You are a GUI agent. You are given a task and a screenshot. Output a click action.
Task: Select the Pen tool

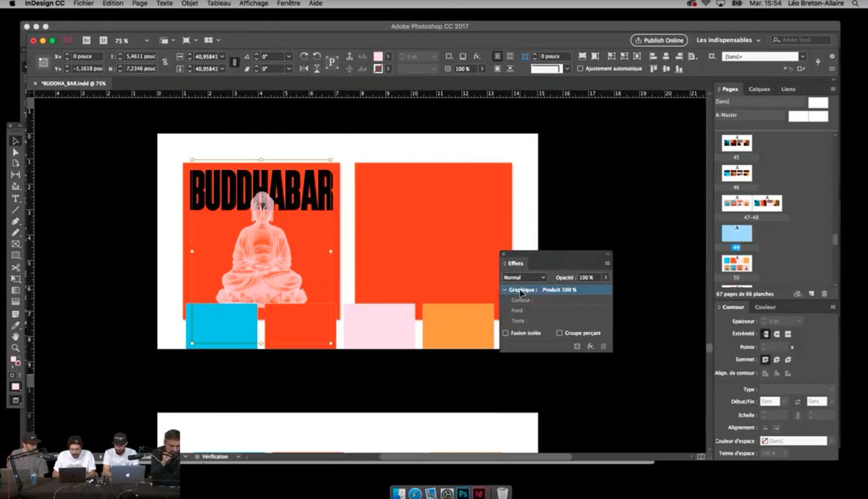click(x=14, y=219)
